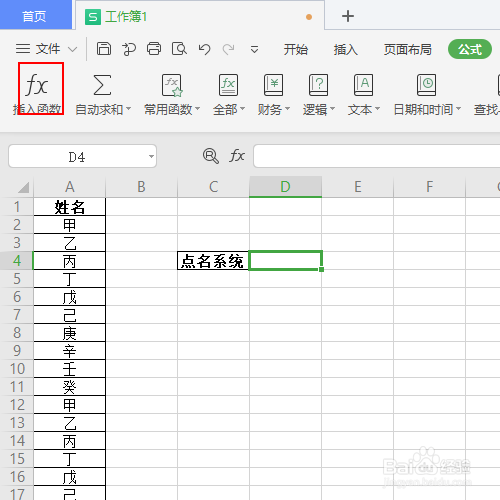The height and width of the screenshot is (500, 500).
Task: Click the Redo arrow
Action: (x=229, y=49)
